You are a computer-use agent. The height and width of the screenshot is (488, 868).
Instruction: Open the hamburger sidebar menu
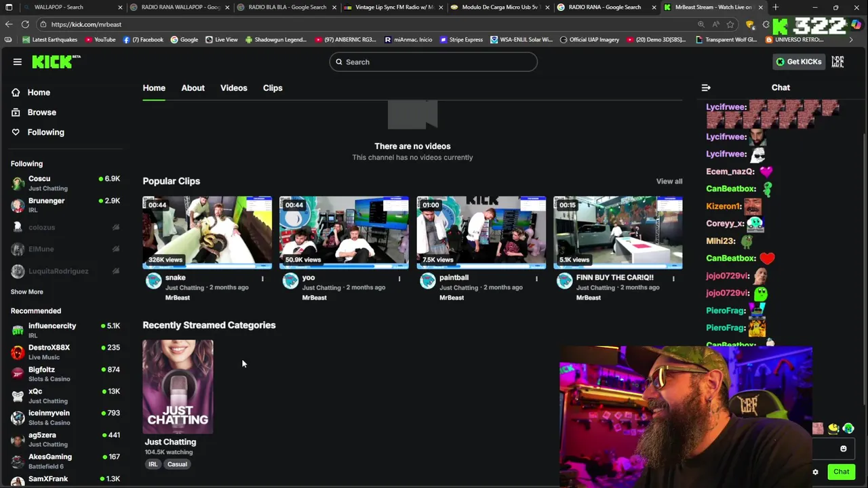click(18, 62)
